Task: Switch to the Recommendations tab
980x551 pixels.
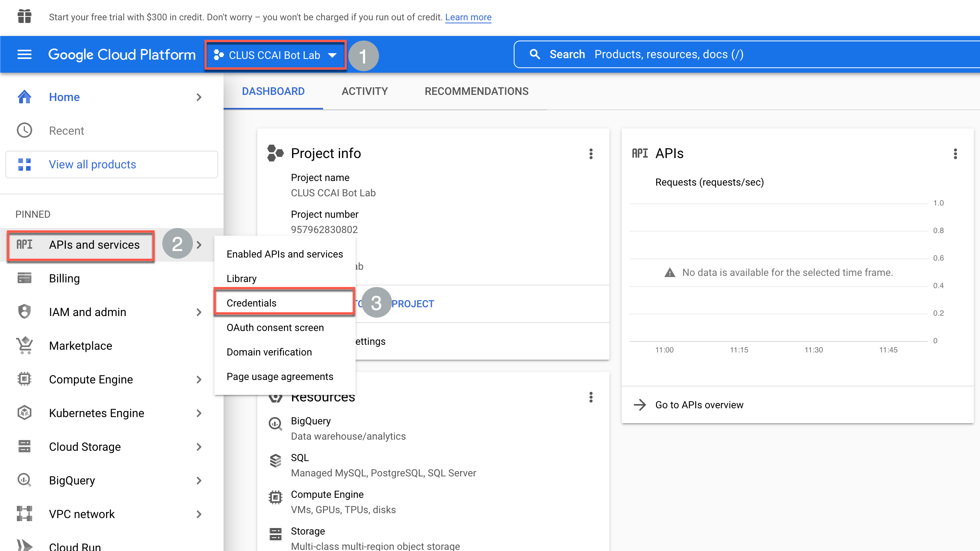Action: tap(477, 91)
